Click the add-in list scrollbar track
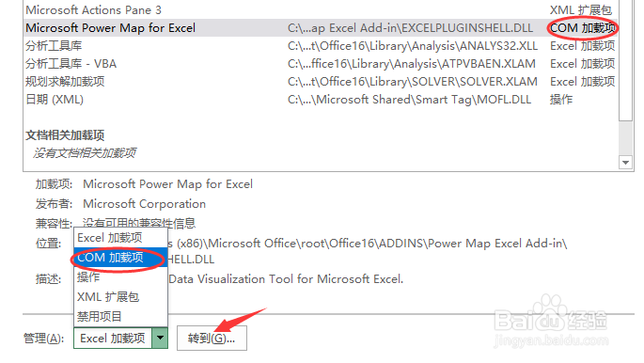Image resolution: width=644 pixels, height=363 pixels. click(x=625, y=138)
